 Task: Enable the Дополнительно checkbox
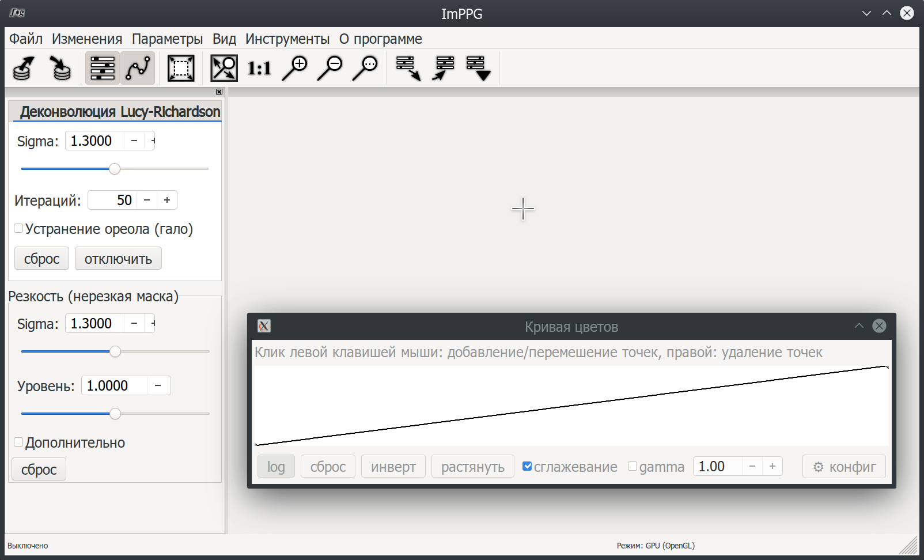coord(18,442)
